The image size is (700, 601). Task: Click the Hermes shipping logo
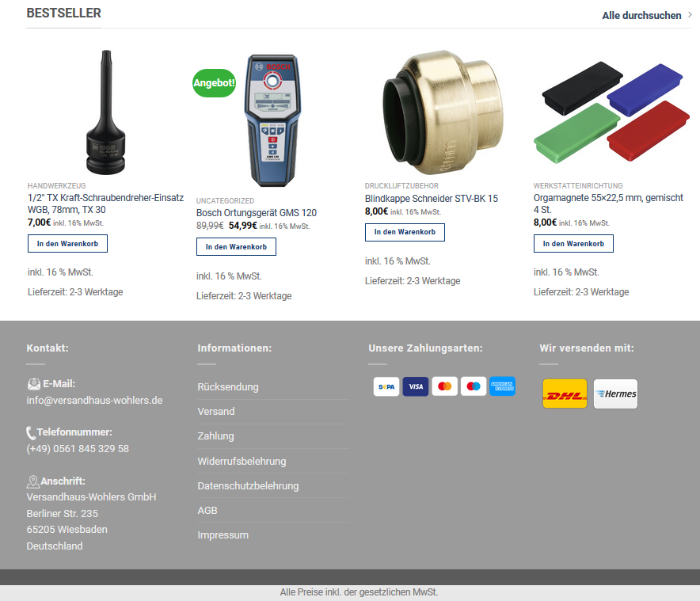tap(615, 394)
